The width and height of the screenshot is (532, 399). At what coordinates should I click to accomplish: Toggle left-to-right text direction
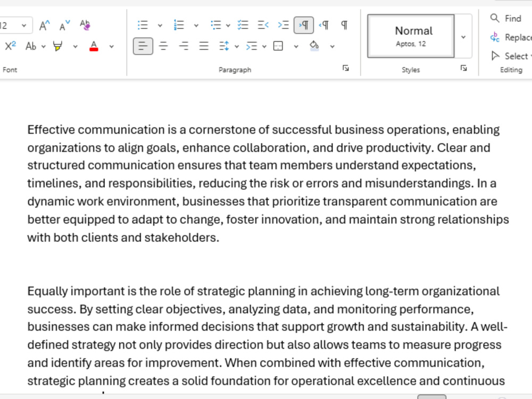tap(304, 25)
